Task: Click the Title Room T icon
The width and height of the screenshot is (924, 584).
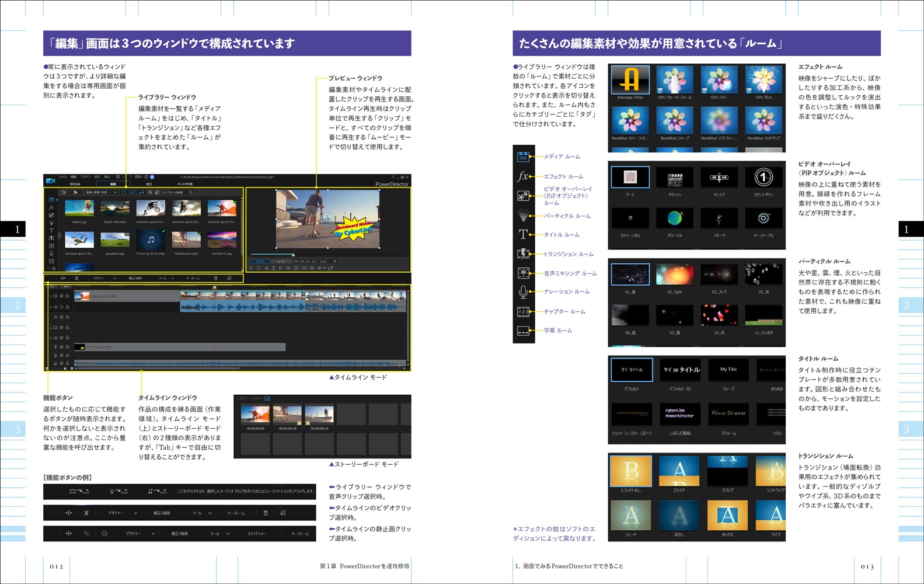Action: click(x=523, y=234)
